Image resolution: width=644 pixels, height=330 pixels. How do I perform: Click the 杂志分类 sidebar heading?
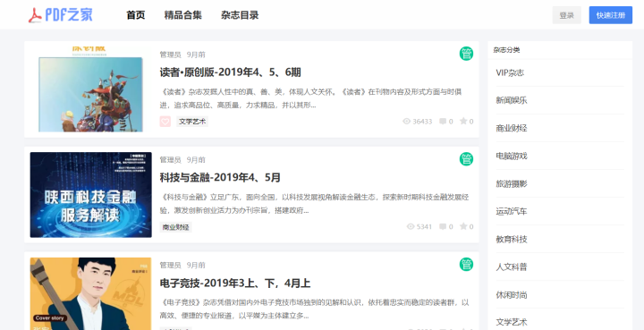(x=506, y=50)
